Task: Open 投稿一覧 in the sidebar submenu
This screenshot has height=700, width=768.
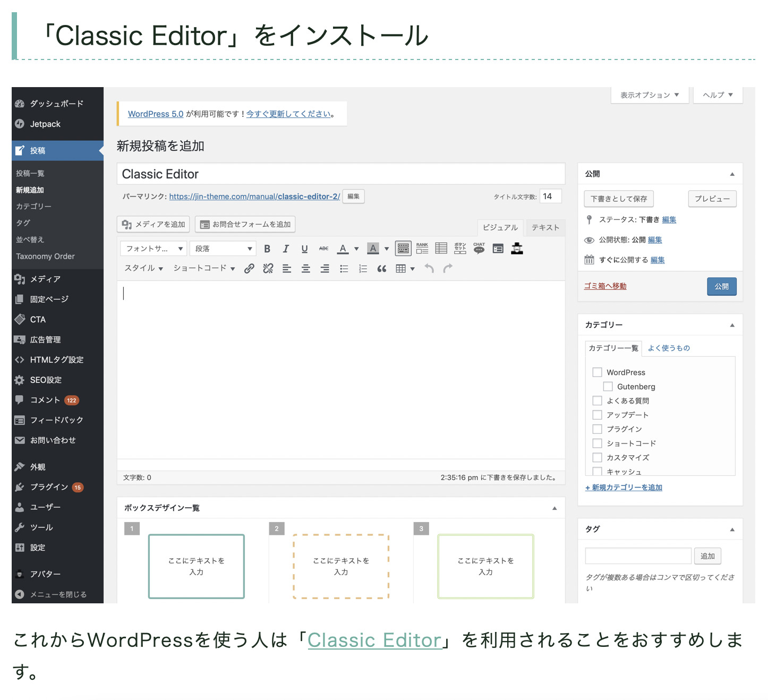Action: tap(30, 173)
